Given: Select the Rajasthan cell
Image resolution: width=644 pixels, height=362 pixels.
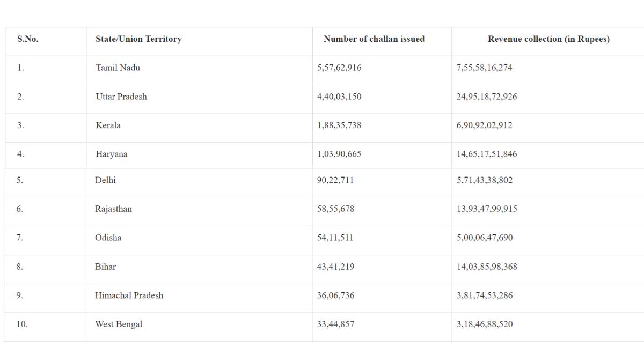Looking at the screenshot, I should coord(114,209).
